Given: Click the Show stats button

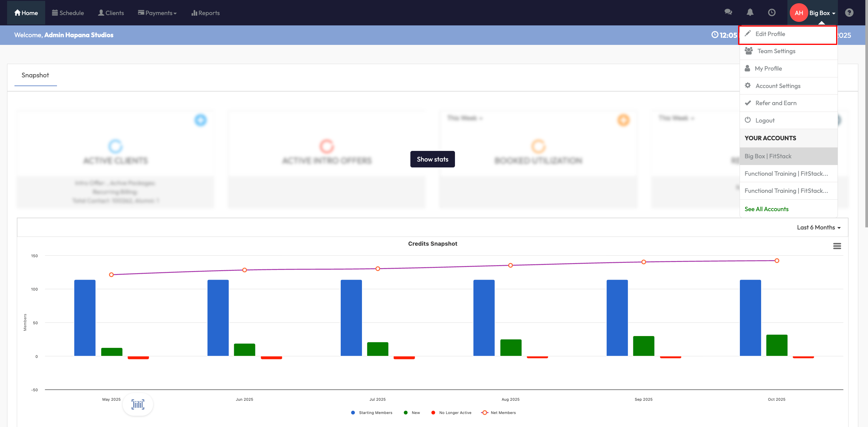Looking at the screenshot, I should click(432, 159).
